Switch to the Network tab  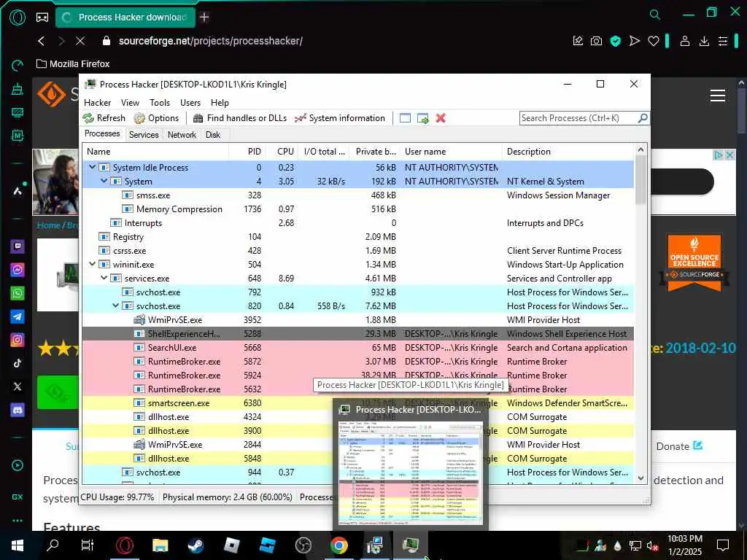click(182, 135)
